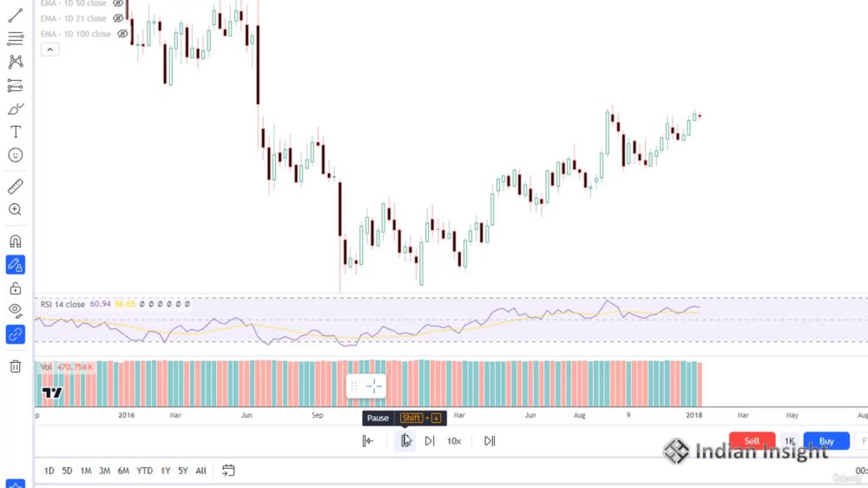Open the Fibonacci retracement tool

(x=16, y=39)
